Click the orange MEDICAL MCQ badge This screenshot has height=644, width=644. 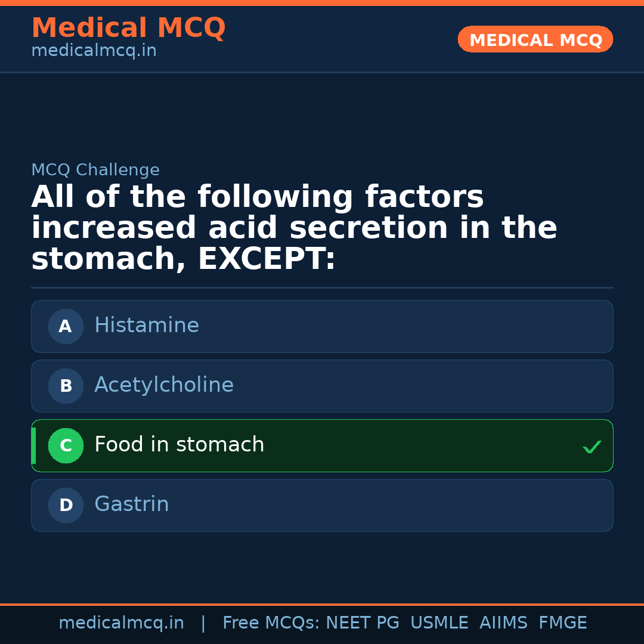click(x=535, y=40)
